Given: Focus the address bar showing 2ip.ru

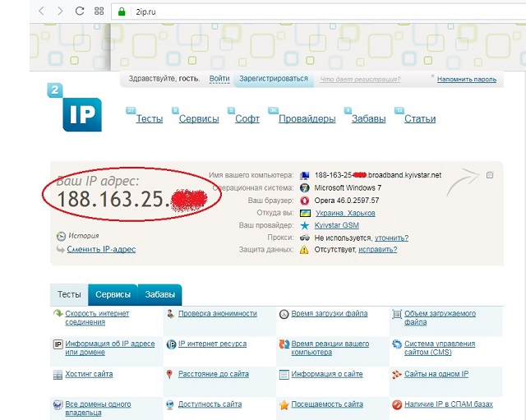Looking at the screenshot, I should 319,12.
